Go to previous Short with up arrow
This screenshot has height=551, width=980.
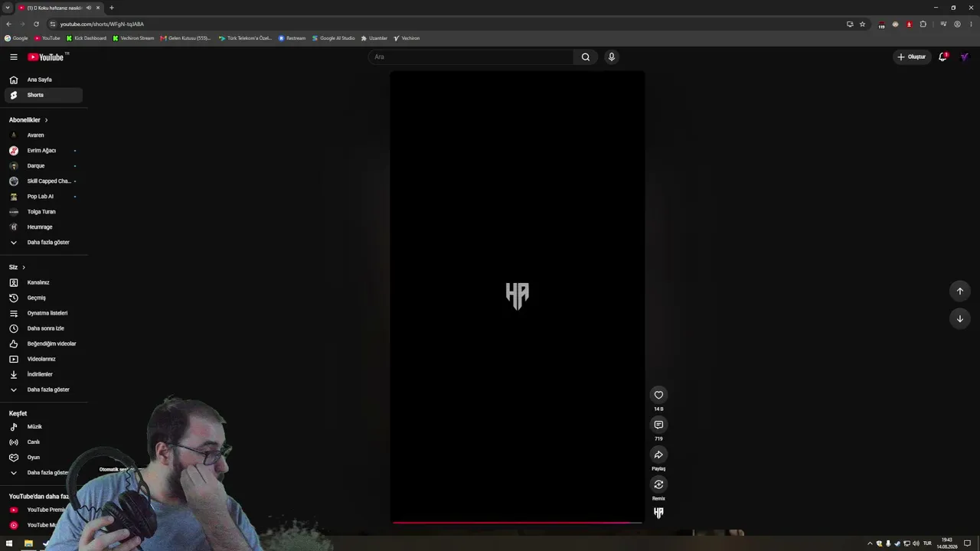tap(959, 291)
